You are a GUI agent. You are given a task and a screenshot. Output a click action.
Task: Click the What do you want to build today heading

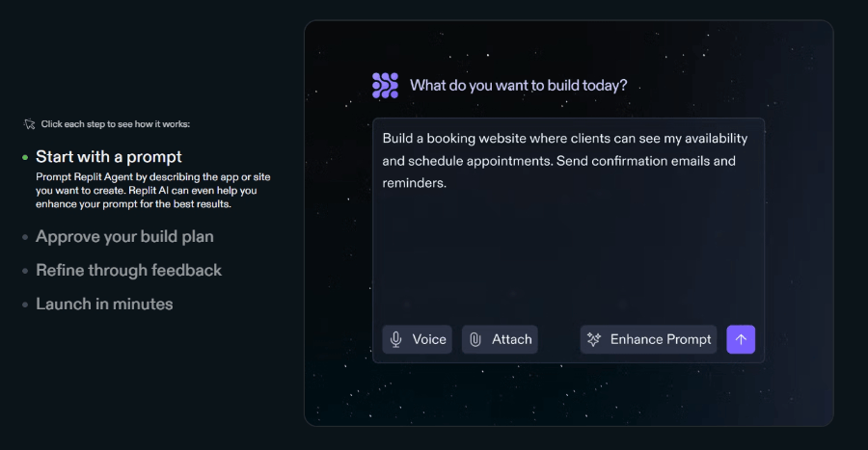(x=518, y=86)
